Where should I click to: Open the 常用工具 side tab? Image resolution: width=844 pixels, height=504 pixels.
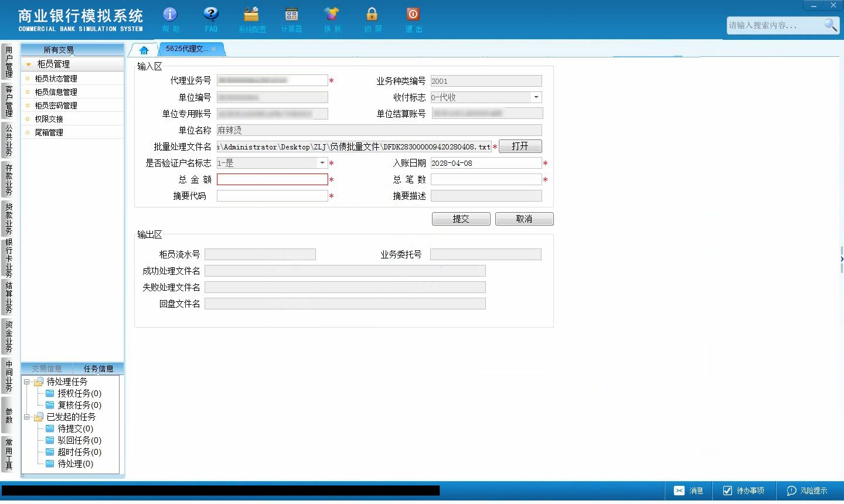[x=8, y=454]
